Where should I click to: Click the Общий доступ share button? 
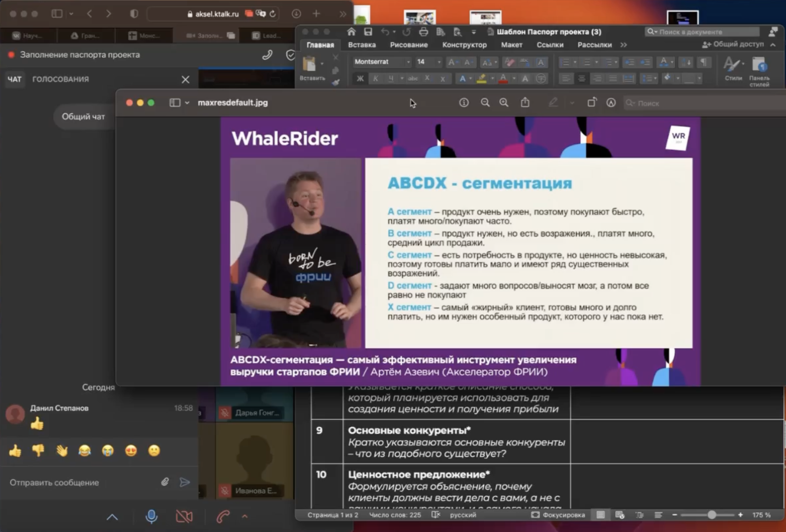click(x=733, y=44)
